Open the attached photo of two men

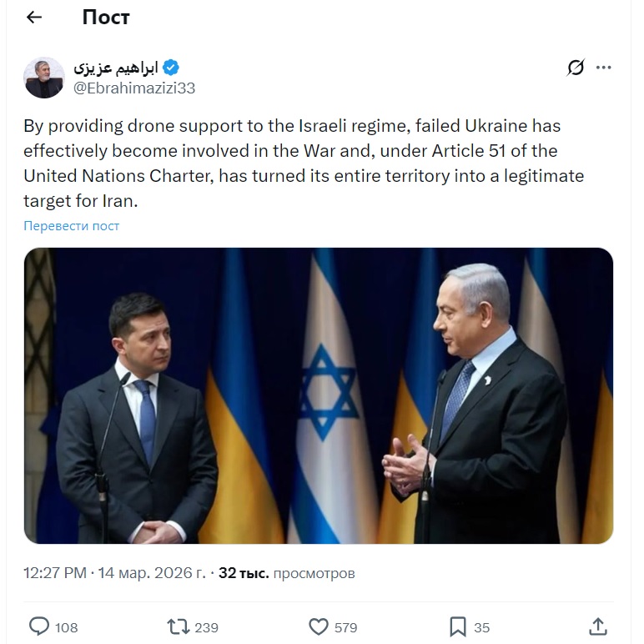(318, 395)
